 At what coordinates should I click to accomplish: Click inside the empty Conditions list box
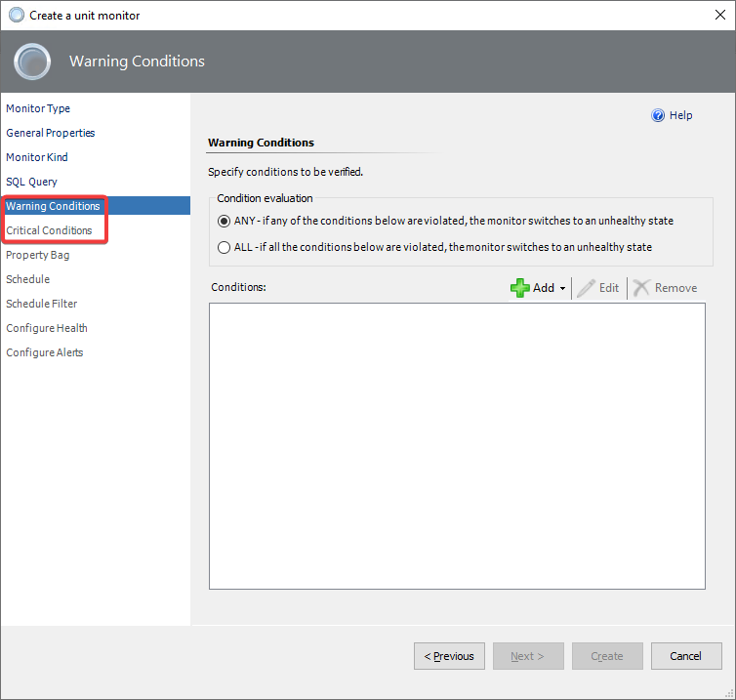tap(457, 446)
